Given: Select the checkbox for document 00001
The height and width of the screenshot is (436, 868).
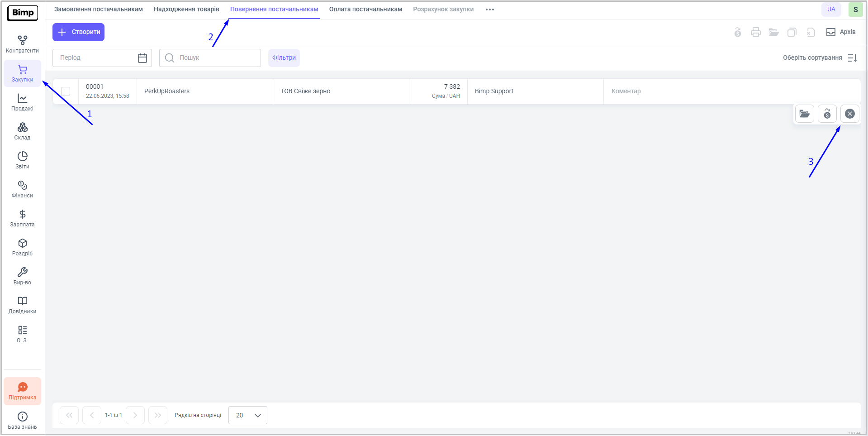Looking at the screenshot, I should pos(66,91).
